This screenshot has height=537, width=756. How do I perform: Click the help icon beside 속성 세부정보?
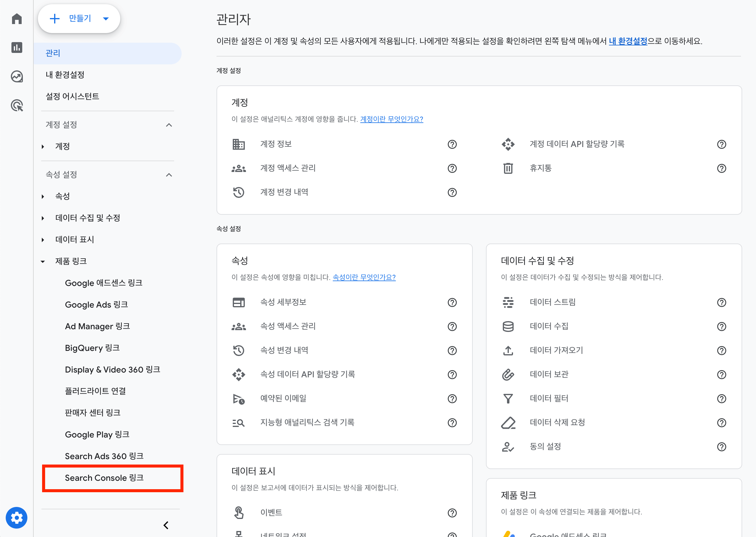[452, 302]
